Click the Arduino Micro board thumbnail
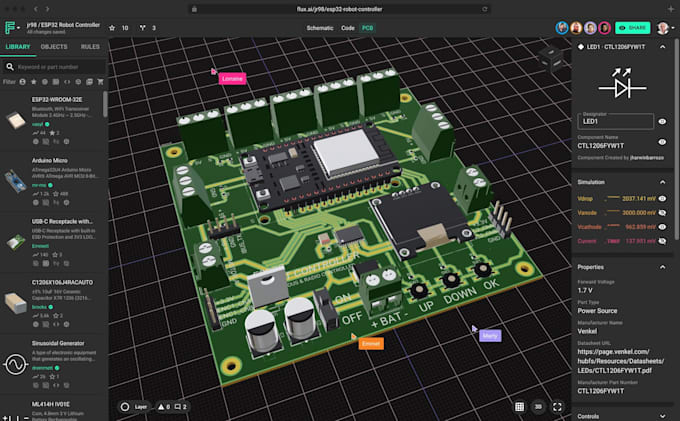Screen dimensions: 680x421 pyautogui.click(x=15, y=181)
